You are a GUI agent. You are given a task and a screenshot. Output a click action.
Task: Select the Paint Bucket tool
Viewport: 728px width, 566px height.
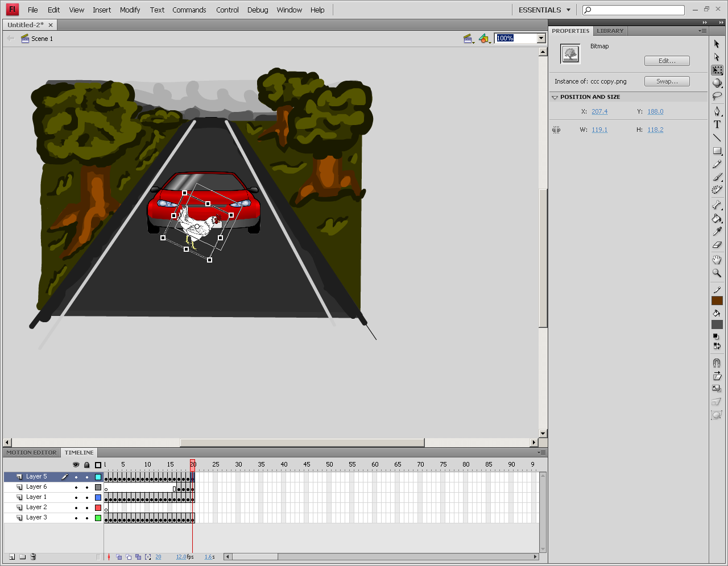tap(717, 219)
